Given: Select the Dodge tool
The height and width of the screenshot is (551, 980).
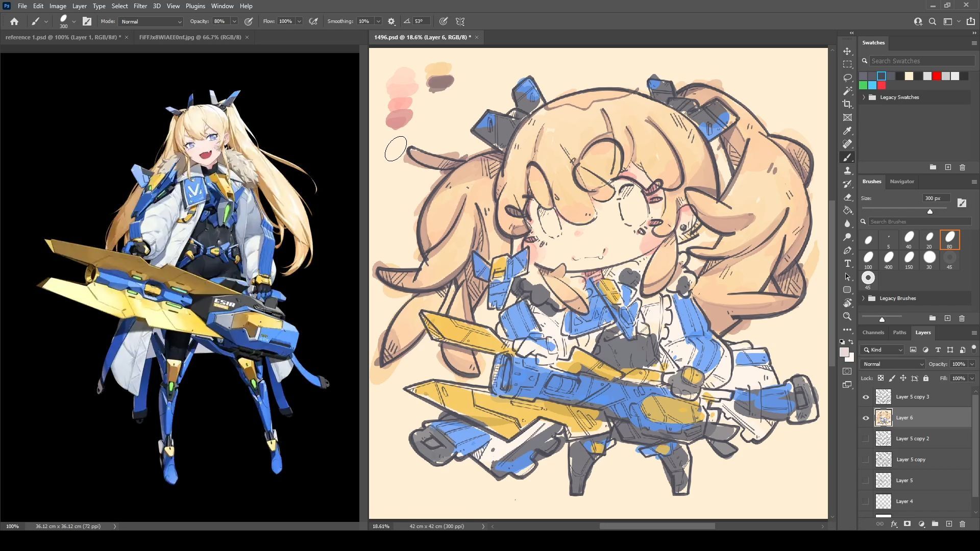Looking at the screenshot, I should click(847, 237).
